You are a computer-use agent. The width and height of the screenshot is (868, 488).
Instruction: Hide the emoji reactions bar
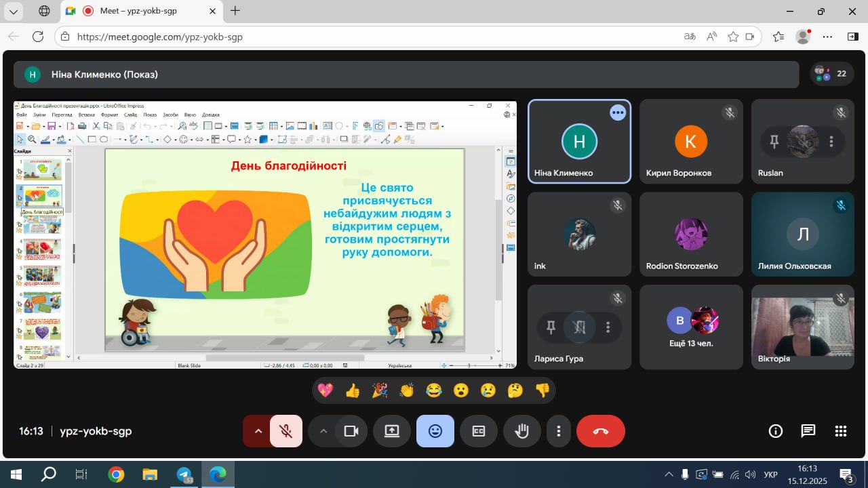pyautogui.click(x=435, y=431)
